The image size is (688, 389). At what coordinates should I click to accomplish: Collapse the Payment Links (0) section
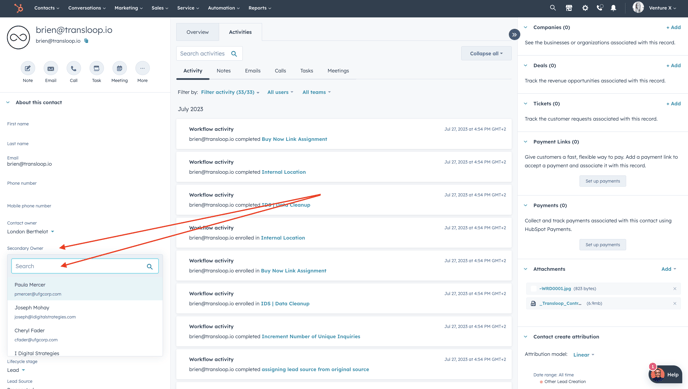526,142
